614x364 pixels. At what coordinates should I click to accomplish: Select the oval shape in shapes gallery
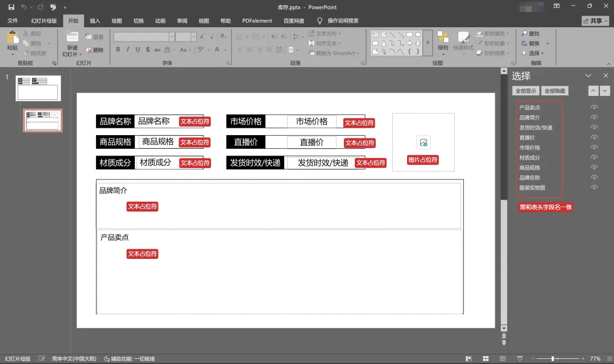(x=418, y=35)
